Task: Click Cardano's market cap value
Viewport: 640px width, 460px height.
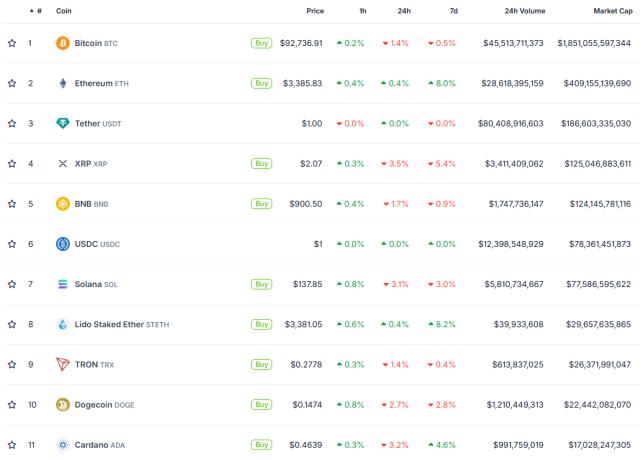Action: [594, 444]
